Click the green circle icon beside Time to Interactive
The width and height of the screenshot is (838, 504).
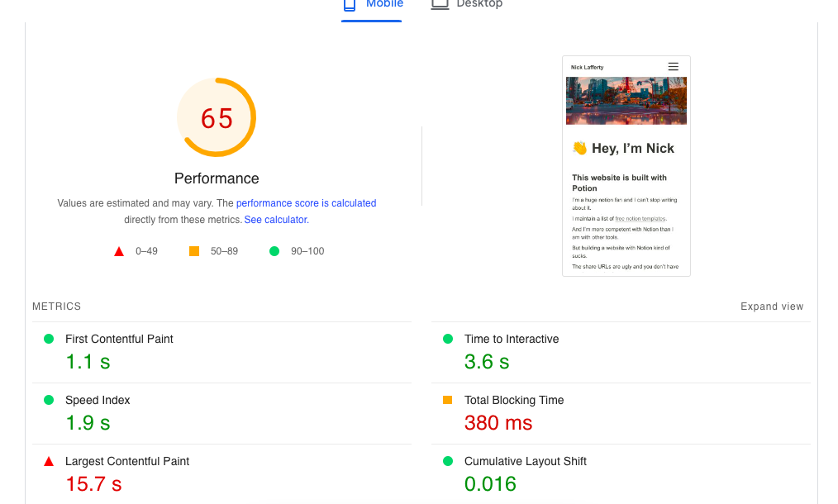pos(447,338)
